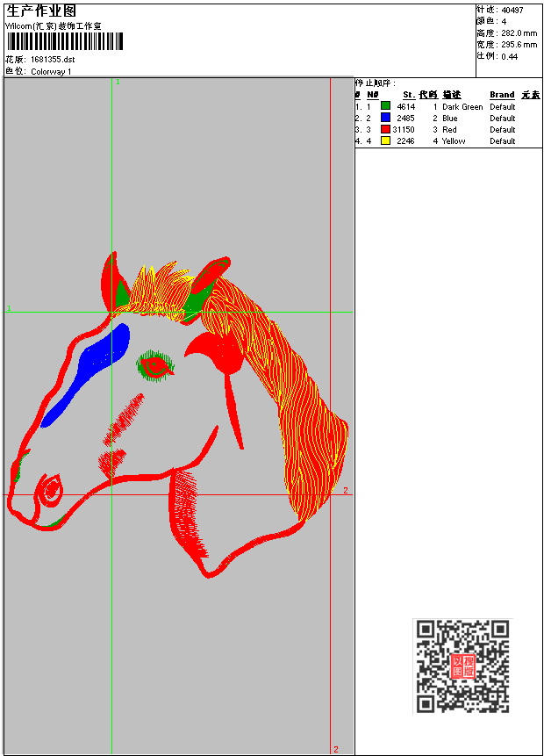
Task: Click the Blue color swatch
Action: coord(385,118)
